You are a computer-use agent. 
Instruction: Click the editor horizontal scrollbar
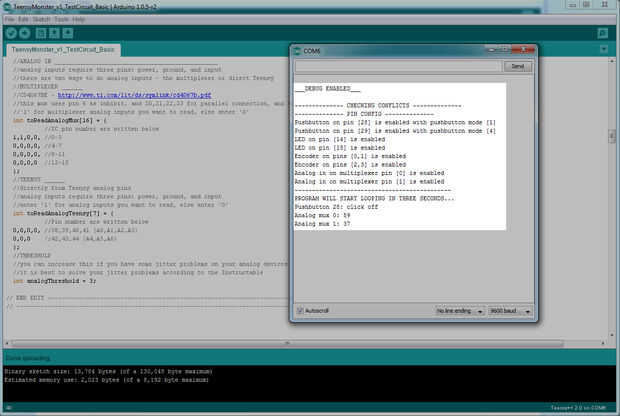coord(288,343)
